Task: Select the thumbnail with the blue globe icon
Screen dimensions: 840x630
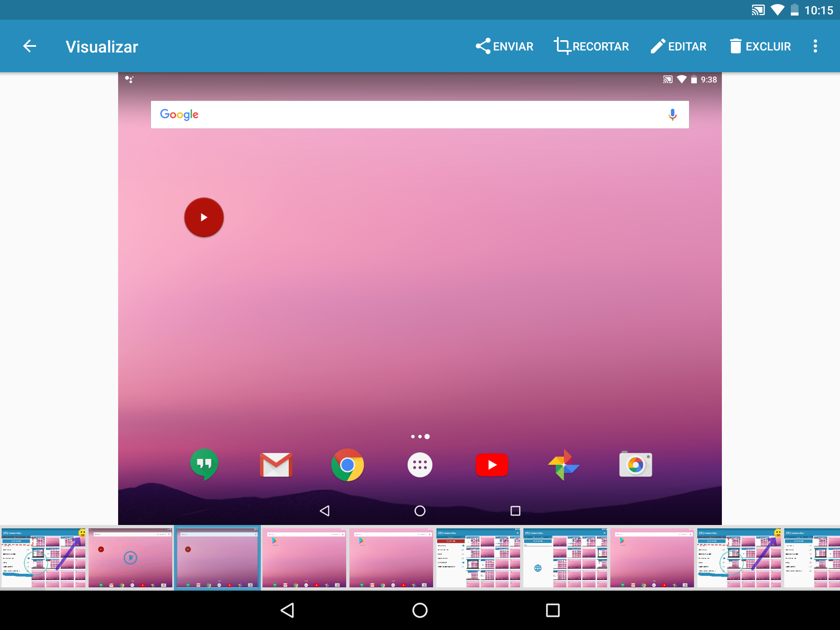Action: click(x=565, y=558)
